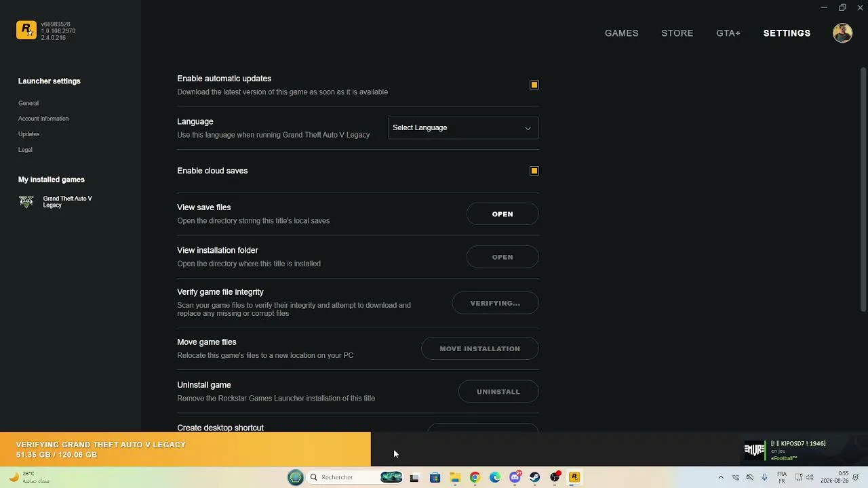Open the GTA+ tab

(728, 33)
